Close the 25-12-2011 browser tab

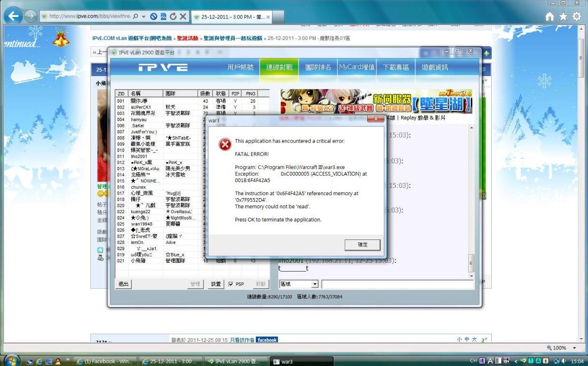268,17
